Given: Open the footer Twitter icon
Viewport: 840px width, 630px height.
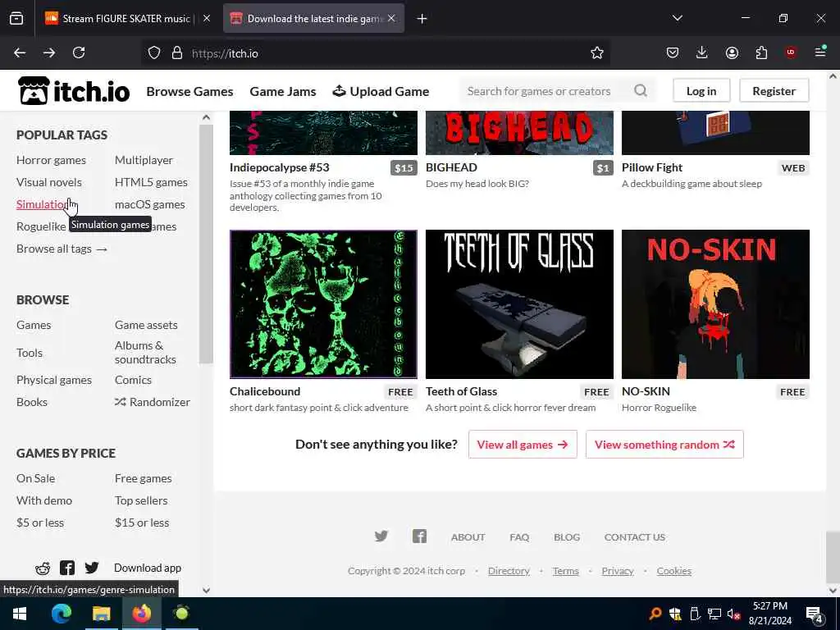Looking at the screenshot, I should tap(381, 536).
